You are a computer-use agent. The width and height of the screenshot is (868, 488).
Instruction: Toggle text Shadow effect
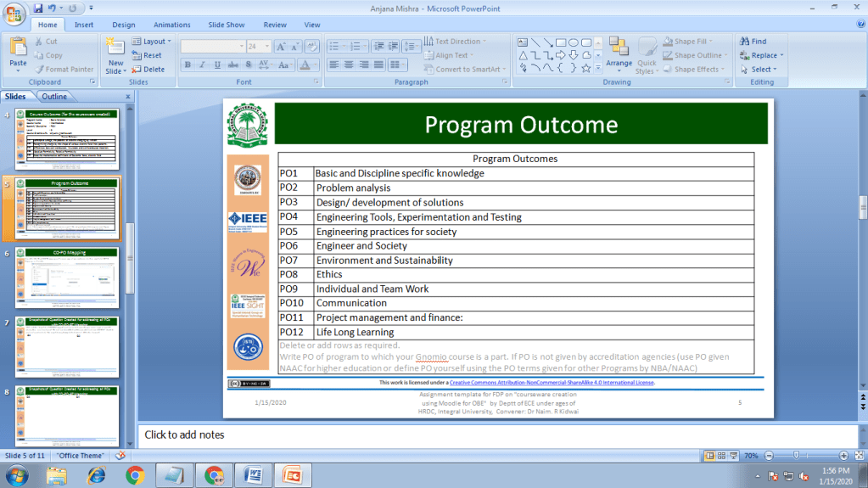(x=248, y=65)
